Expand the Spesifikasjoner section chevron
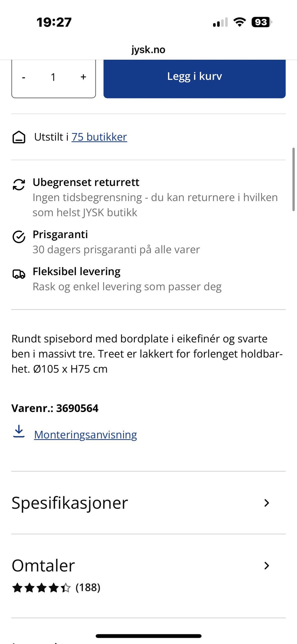Image resolution: width=297 pixels, height=644 pixels. tap(267, 503)
